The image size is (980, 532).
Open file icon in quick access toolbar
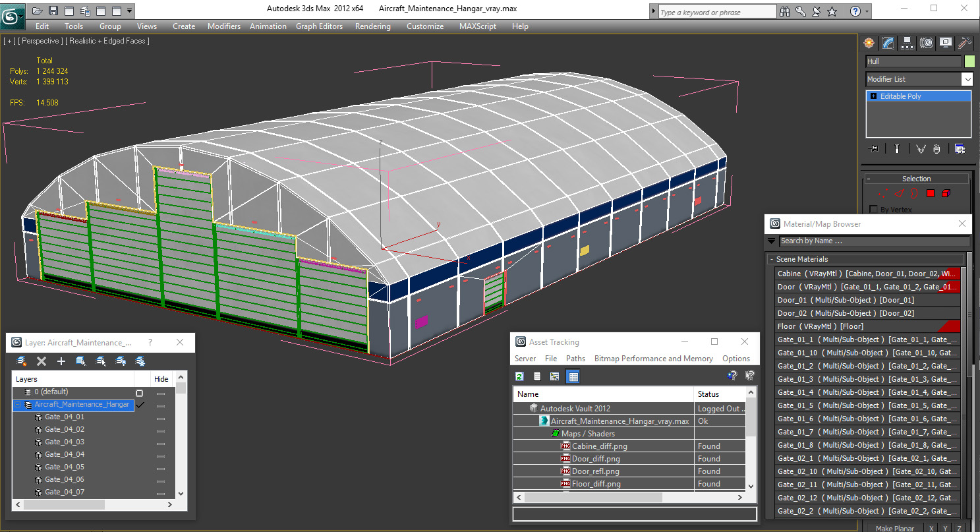pyautogui.click(x=38, y=11)
